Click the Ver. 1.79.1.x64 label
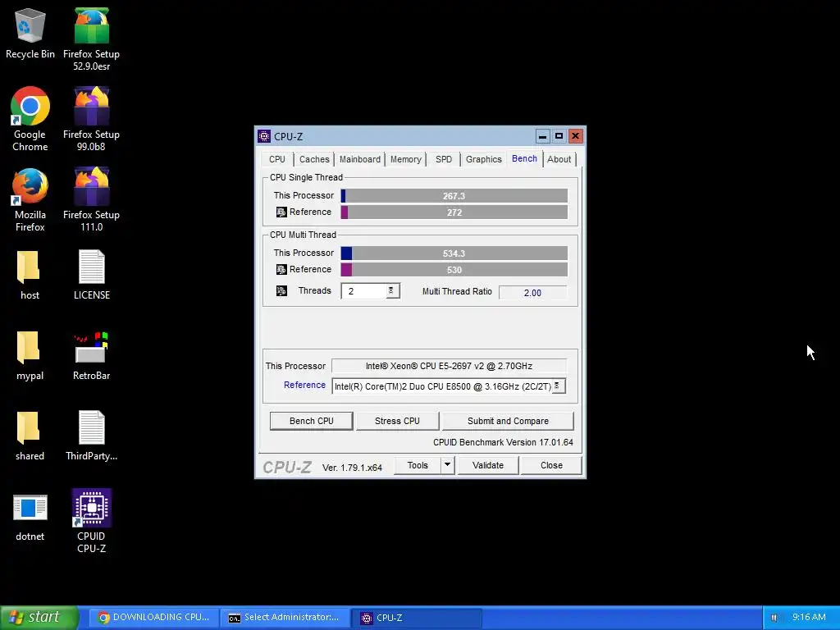The width and height of the screenshot is (840, 630). pyautogui.click(x=352, y=467)
